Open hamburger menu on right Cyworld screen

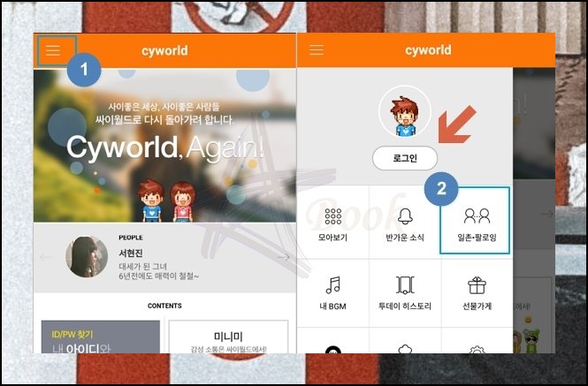(317, 49)
